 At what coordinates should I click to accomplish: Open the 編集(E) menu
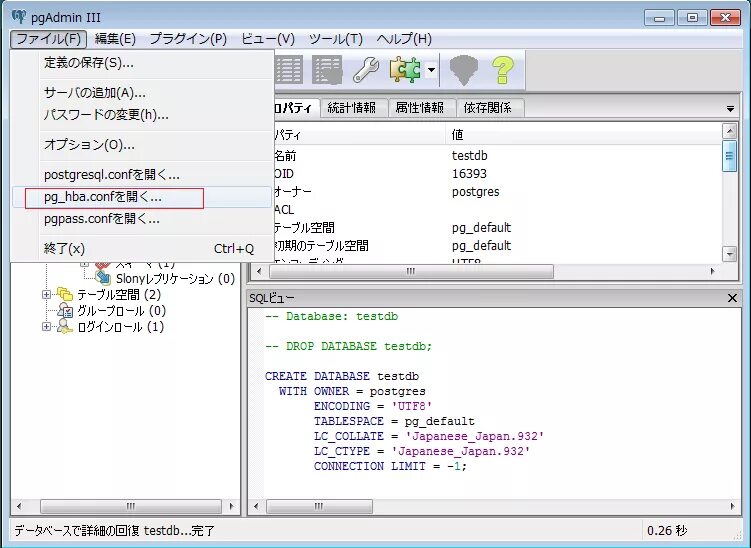click(115, 39)
